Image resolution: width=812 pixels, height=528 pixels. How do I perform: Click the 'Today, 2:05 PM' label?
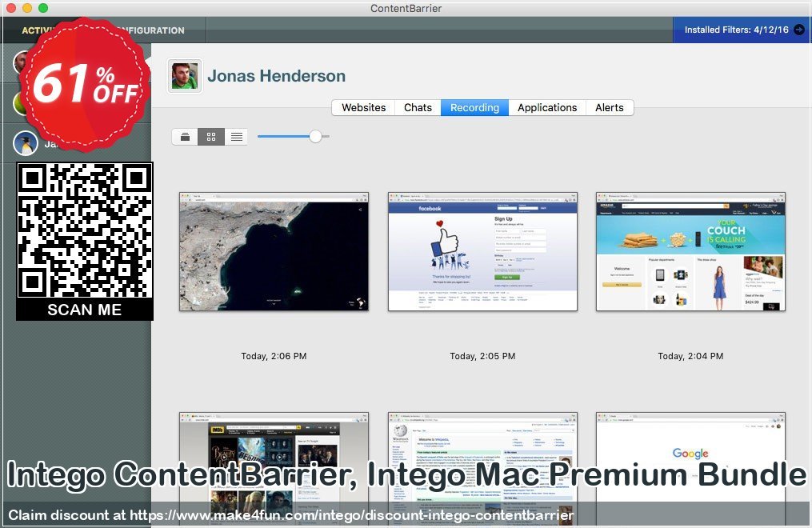[x=482, y=356]
